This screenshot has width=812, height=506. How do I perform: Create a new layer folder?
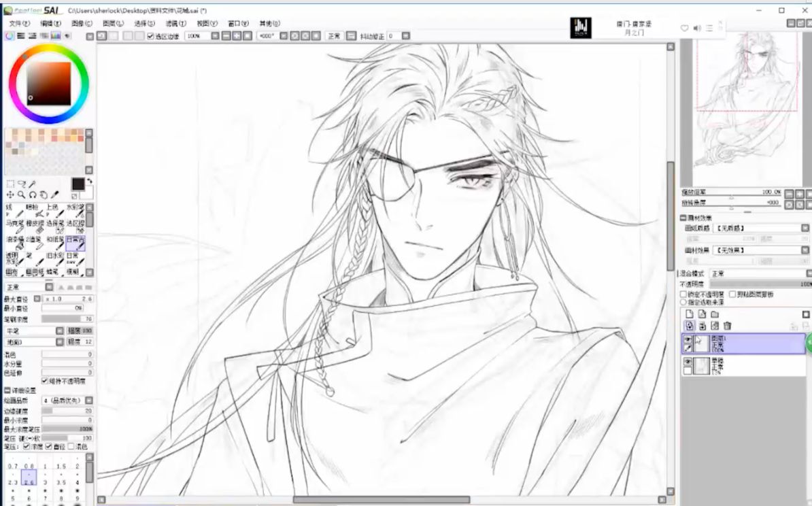coord(715,314)
